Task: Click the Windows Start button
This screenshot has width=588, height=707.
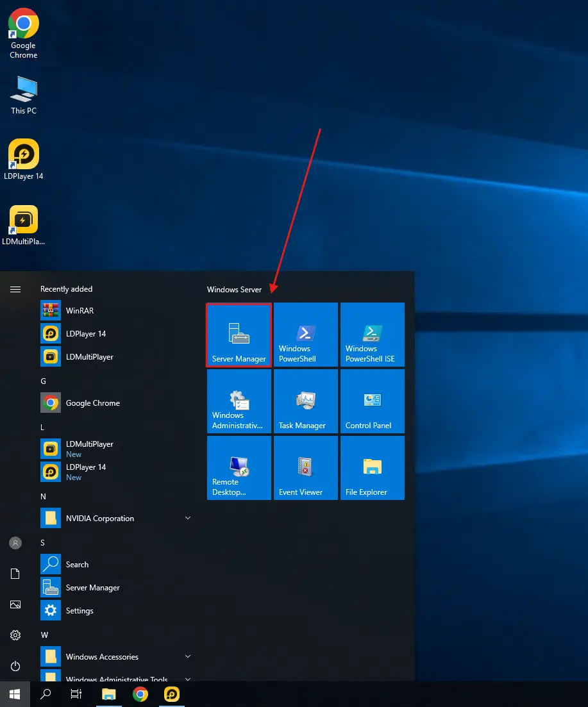Action: tap(15, 694)
